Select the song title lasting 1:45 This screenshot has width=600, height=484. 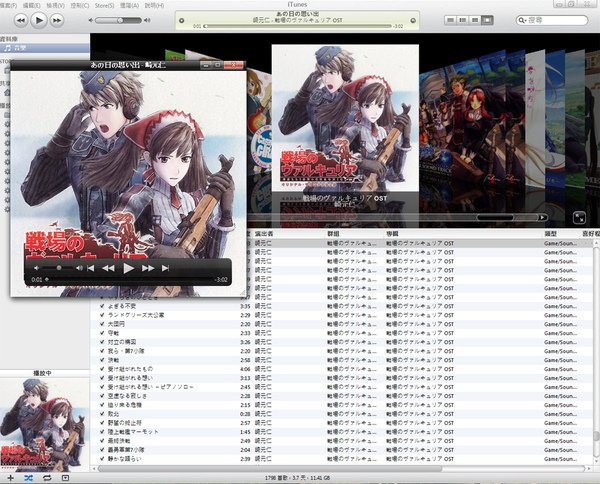(x=133, y=432)
